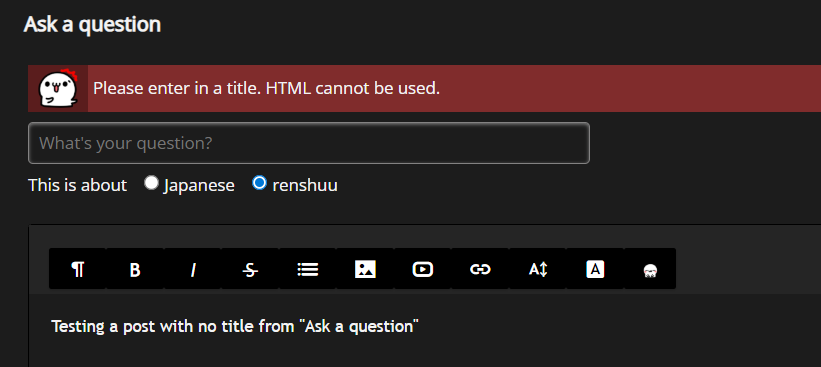The width and height of the screenshot is (821, 367).
Task: Open the paragraph format tool
Action: click(x=77, y=269)
